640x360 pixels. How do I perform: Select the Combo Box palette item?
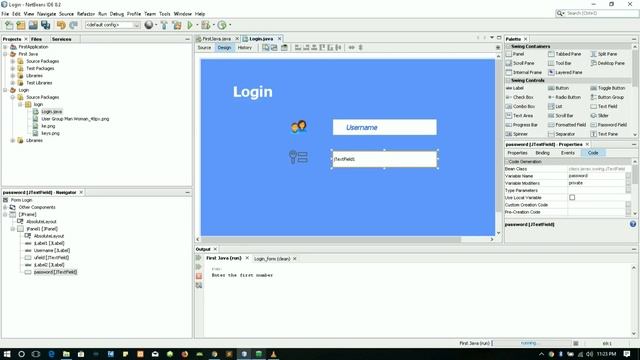pos(520,107)
